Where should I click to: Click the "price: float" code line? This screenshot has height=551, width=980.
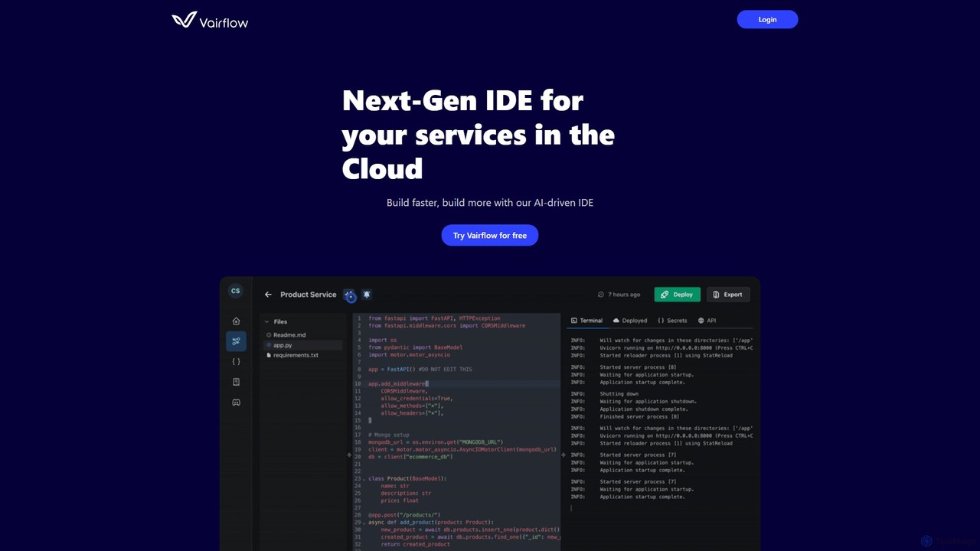coord(400,501)
